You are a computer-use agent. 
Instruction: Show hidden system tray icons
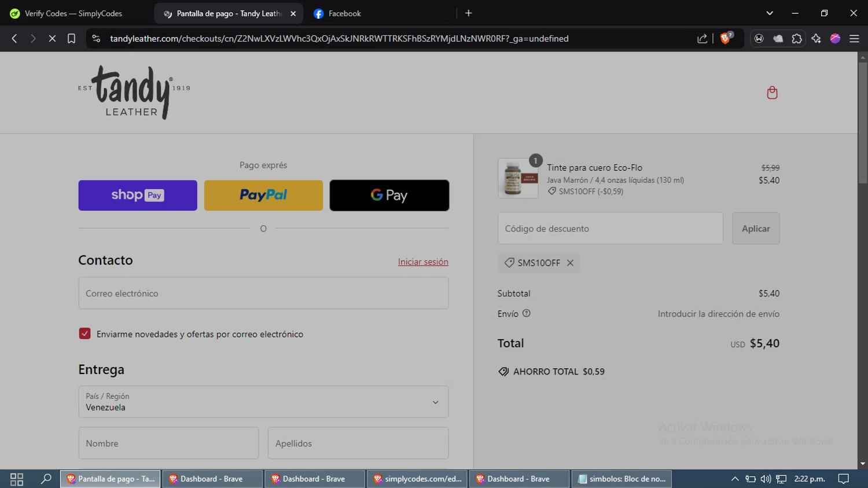coord(735,479)
